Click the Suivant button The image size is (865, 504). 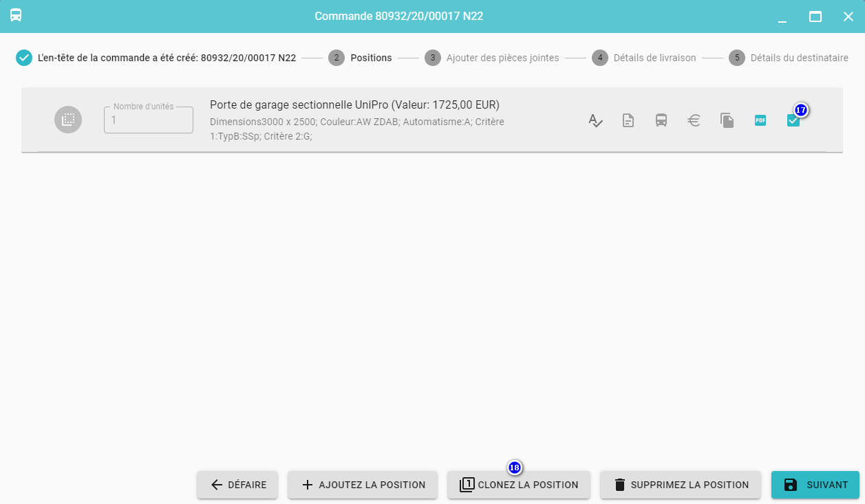click(x=815, y=485)
